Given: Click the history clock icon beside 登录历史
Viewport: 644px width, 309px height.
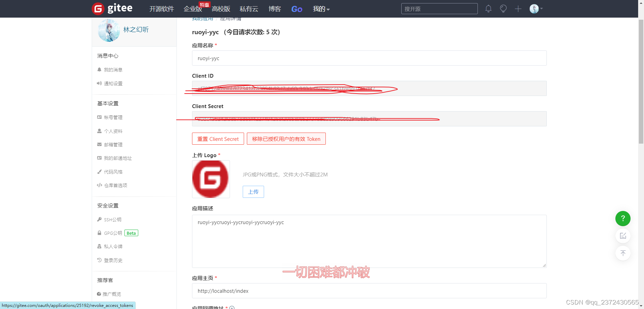Looking at the screenshot, I should (99, 260).
